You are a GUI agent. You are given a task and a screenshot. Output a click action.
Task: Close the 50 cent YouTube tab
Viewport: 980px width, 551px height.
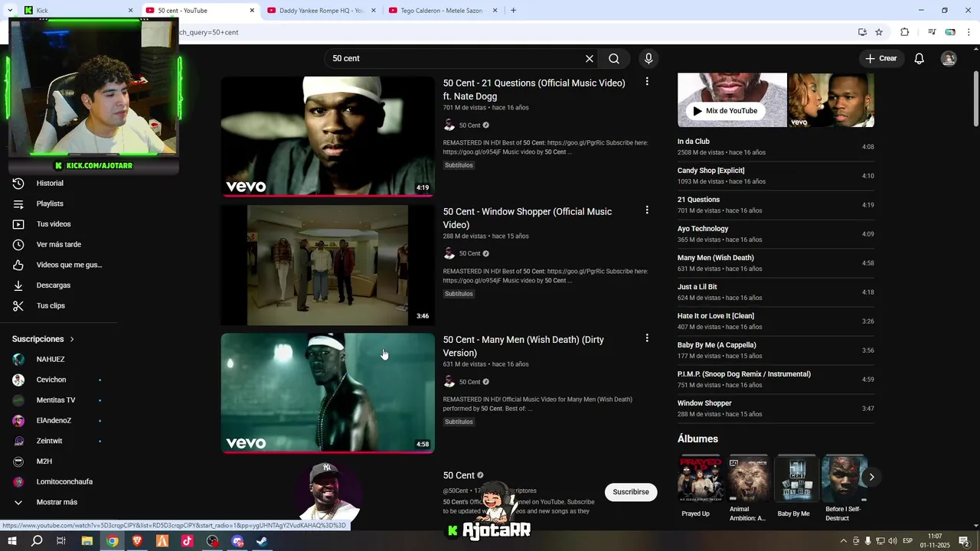point(252,11)
